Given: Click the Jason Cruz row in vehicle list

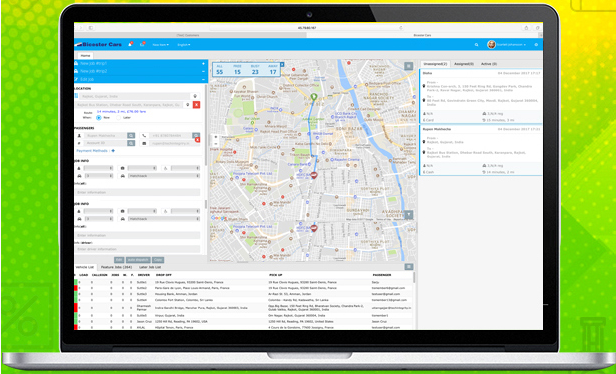Looking at the screenshot, I should click(x=244, y=321).
